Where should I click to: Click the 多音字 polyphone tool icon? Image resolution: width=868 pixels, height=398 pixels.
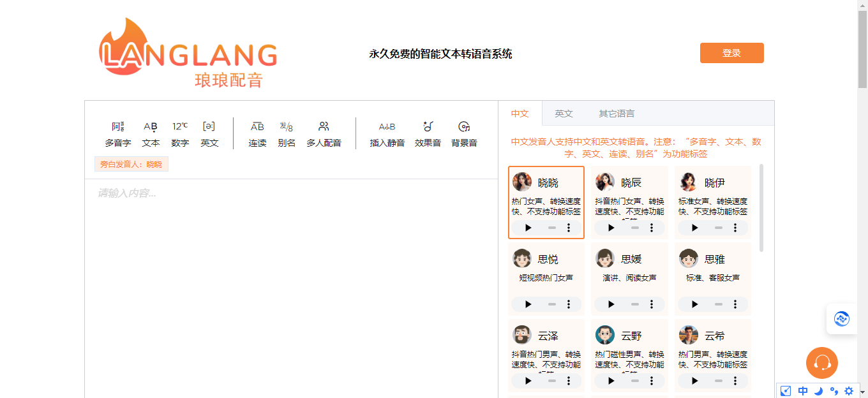pos(118,127)
